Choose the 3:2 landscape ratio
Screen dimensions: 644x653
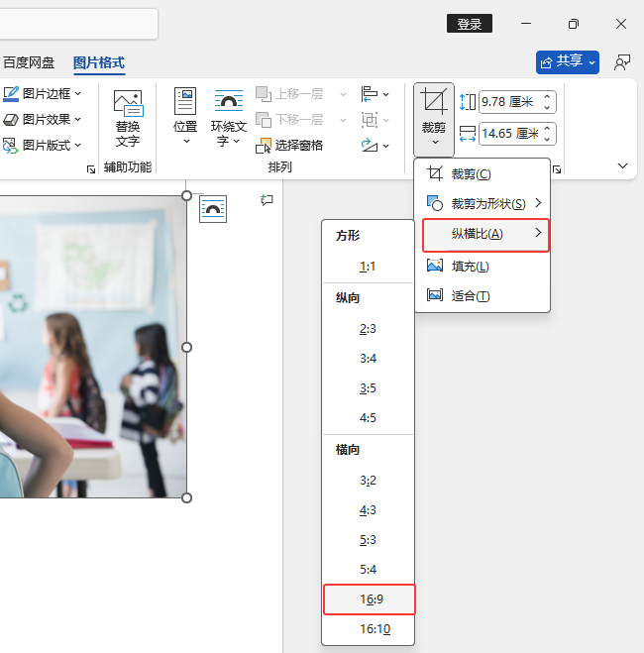click(x=368, y=481)
